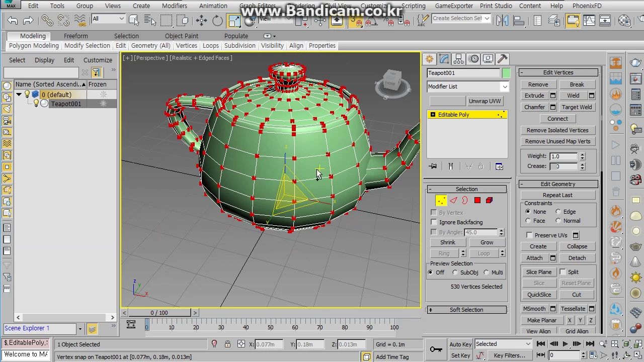
Task: Switch to the Freeform ribbon tab
Action: point(75,36)
